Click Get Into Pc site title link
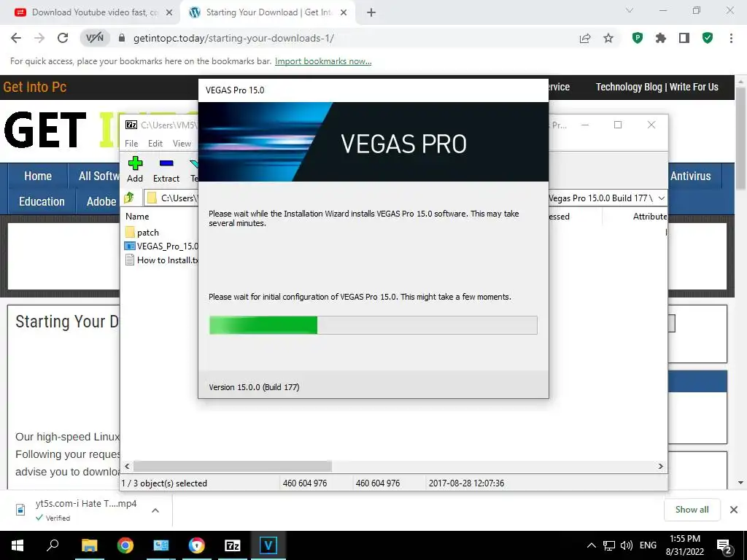This screenshot has width=747, height=560. pos(35,87)
